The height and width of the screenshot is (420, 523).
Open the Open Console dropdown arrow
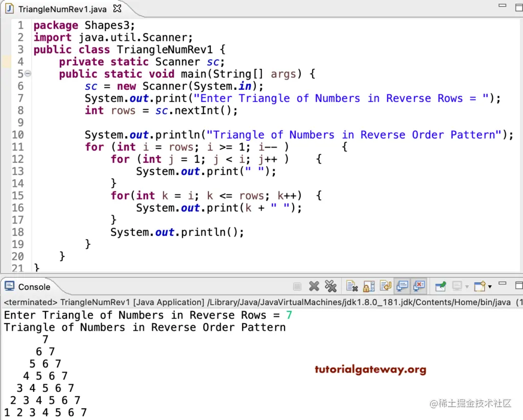490,287
